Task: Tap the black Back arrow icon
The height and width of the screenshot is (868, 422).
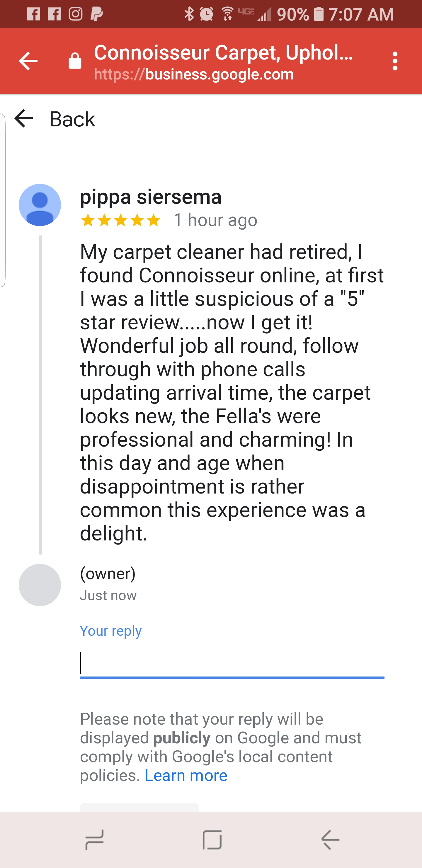Action: 23,118
